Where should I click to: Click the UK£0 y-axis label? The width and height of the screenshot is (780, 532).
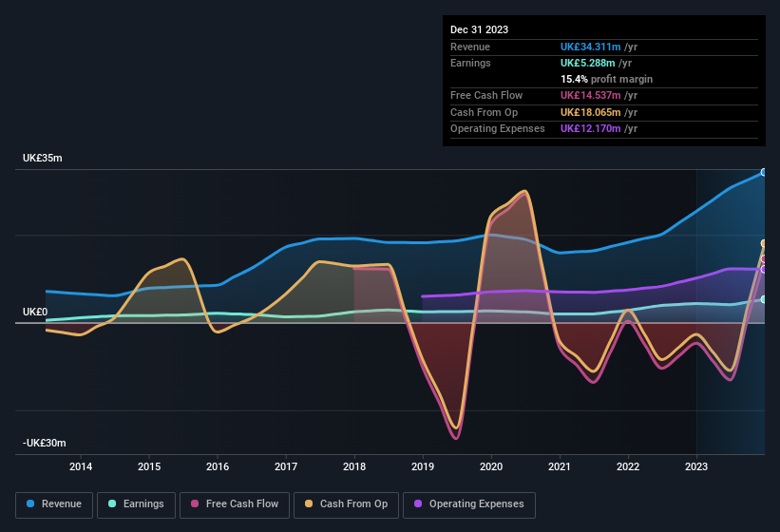pos(35,312)
